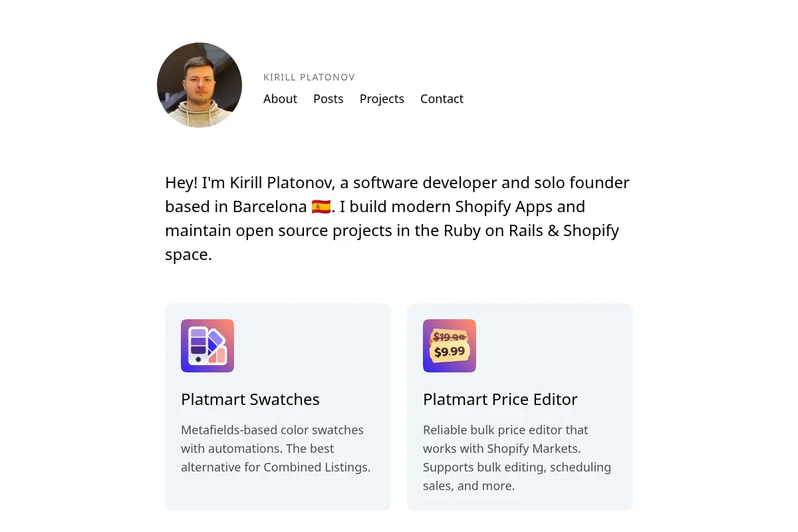
Task: Click the $9.99 price tag graphic
Action: (x=450, y=352)
